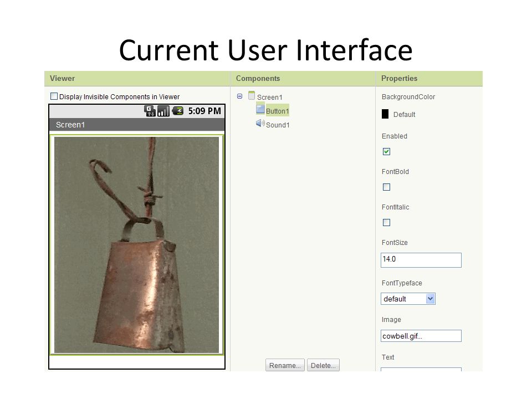Click the FontSize property label
Screen dimensions: 532x399
coord(395,243)
